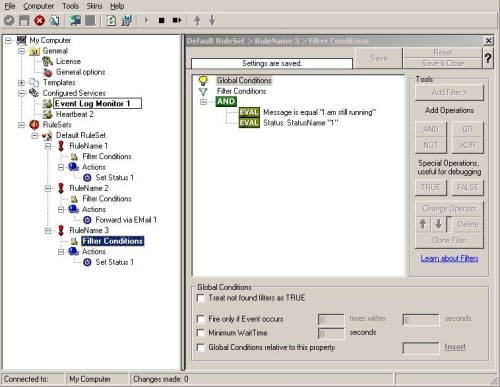
Task: Check Fire only if Event occurs
Action: 201,319
